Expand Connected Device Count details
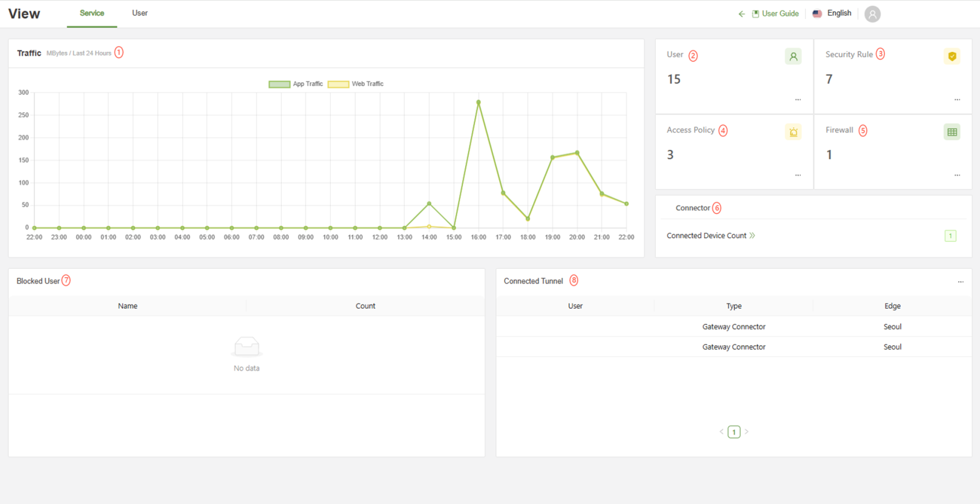Image resolution: width=980 pixels, height=504 pixels. point(752,236)
